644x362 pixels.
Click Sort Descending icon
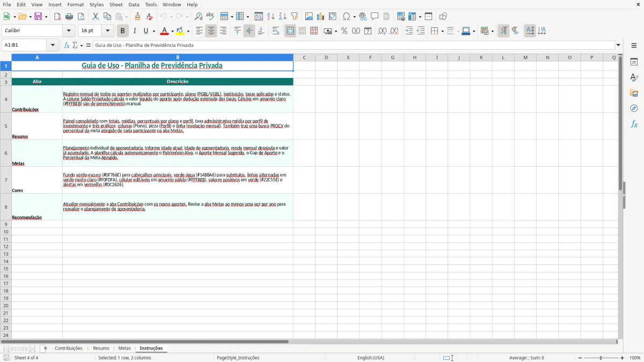(283, 17)
